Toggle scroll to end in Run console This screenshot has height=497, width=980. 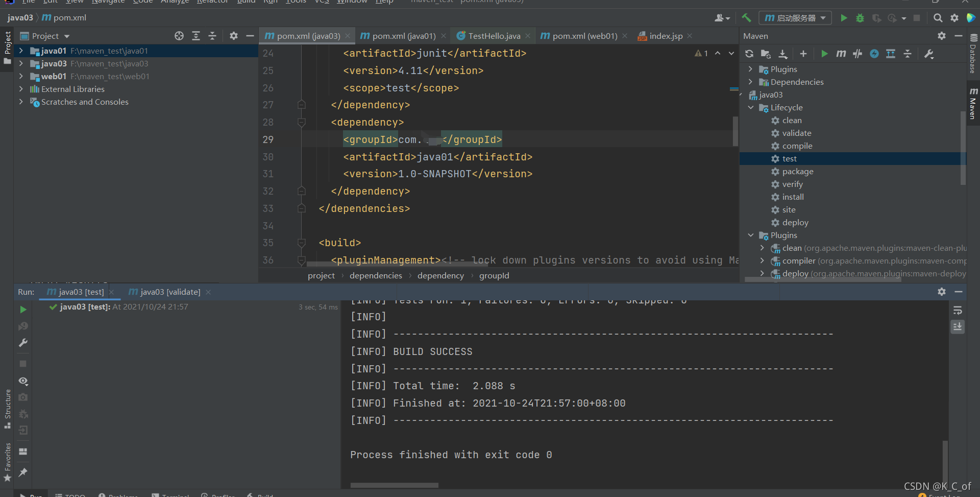[x=958, y=326]
